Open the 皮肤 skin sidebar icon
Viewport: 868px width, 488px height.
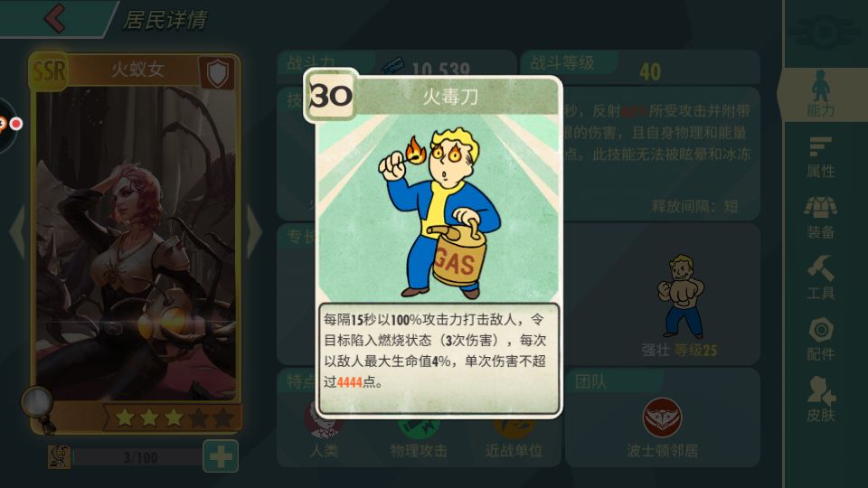(x=820, y=399)
